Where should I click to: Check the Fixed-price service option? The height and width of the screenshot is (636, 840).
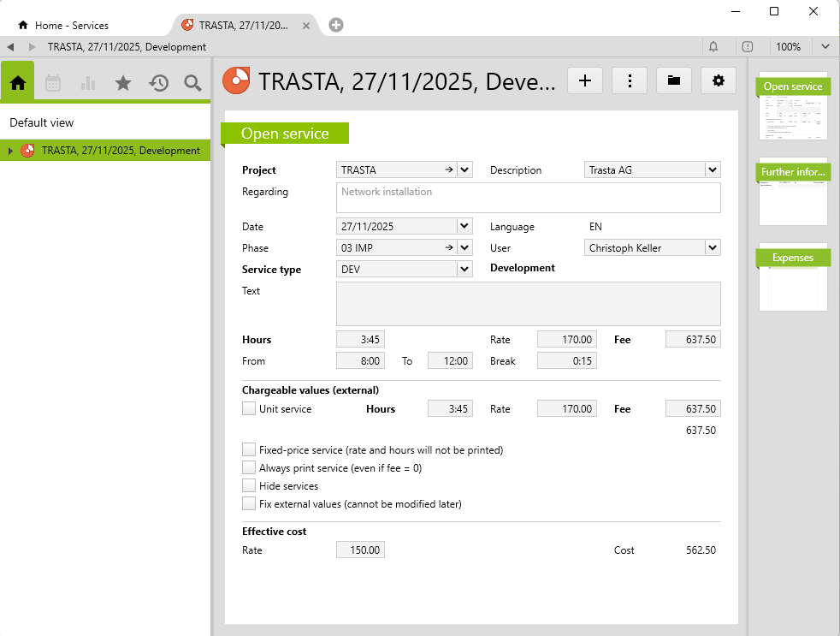249,449
